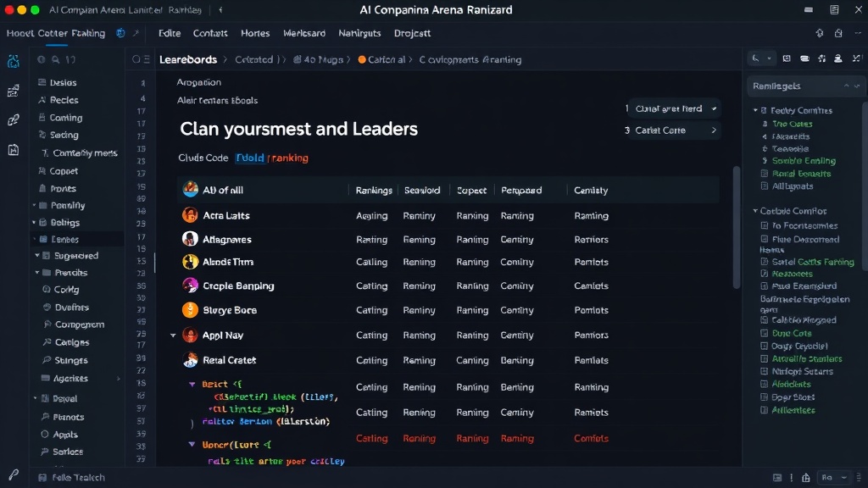Click the Carlen al breadcrumb
868x488 pixels.
pyautogui.click(x=381, y=60)
